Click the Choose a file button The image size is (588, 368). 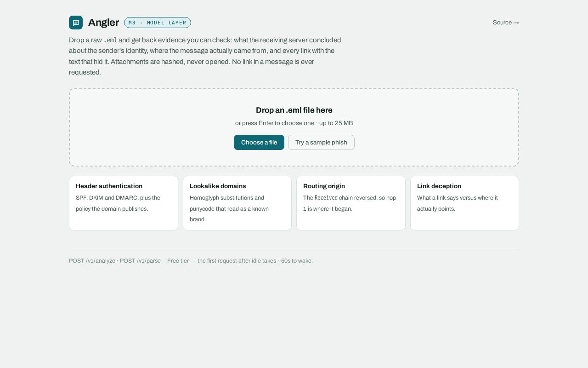coord(259,142)
